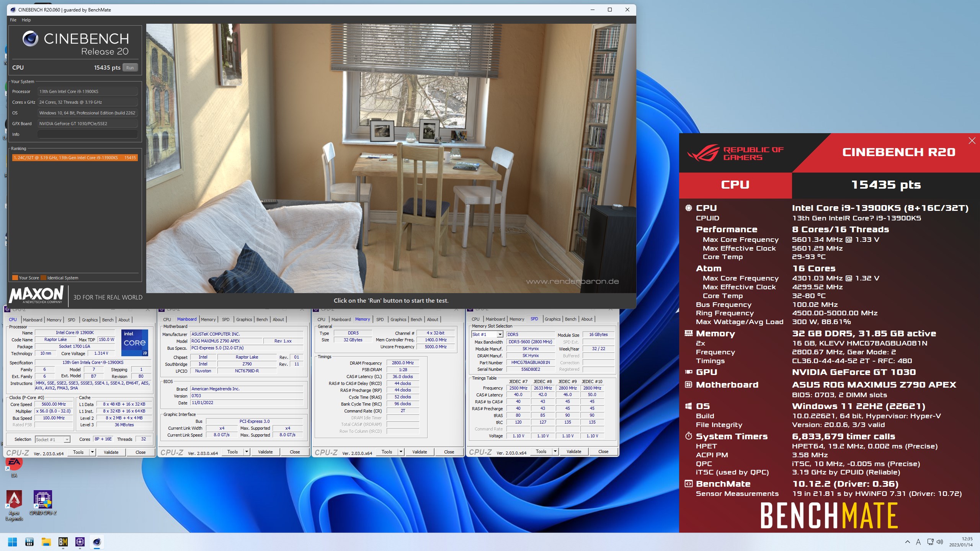Click the Info input field in Cinebench
The image size is (980, 551).
tap(87, 134)
